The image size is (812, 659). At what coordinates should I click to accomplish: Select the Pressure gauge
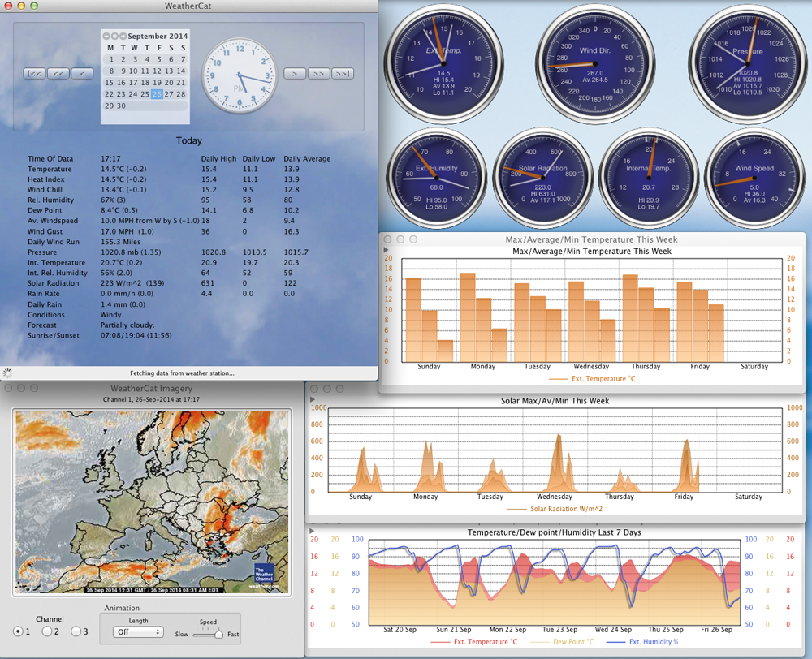point(747,65)
